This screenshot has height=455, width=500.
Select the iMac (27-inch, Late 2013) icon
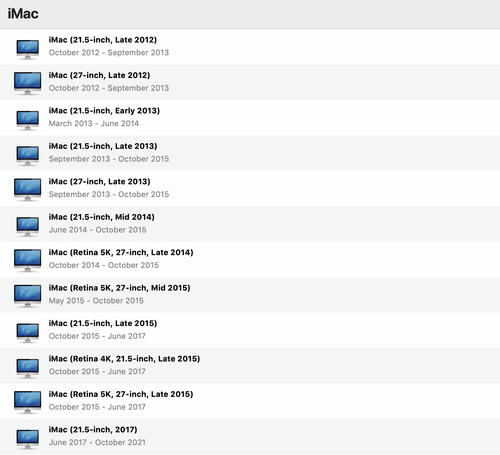[x=28, y=189]
